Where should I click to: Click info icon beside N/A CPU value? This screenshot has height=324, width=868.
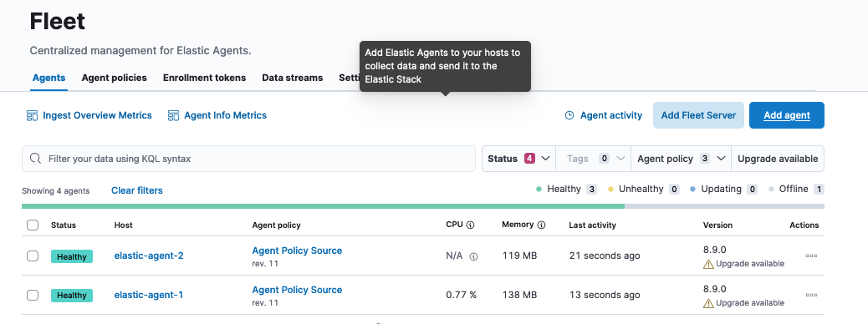pyautogui.click(x=474, y=256)
